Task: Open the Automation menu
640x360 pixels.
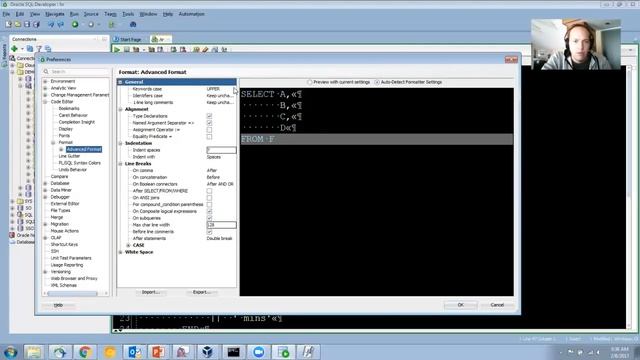Action: (x=191, y=14)
